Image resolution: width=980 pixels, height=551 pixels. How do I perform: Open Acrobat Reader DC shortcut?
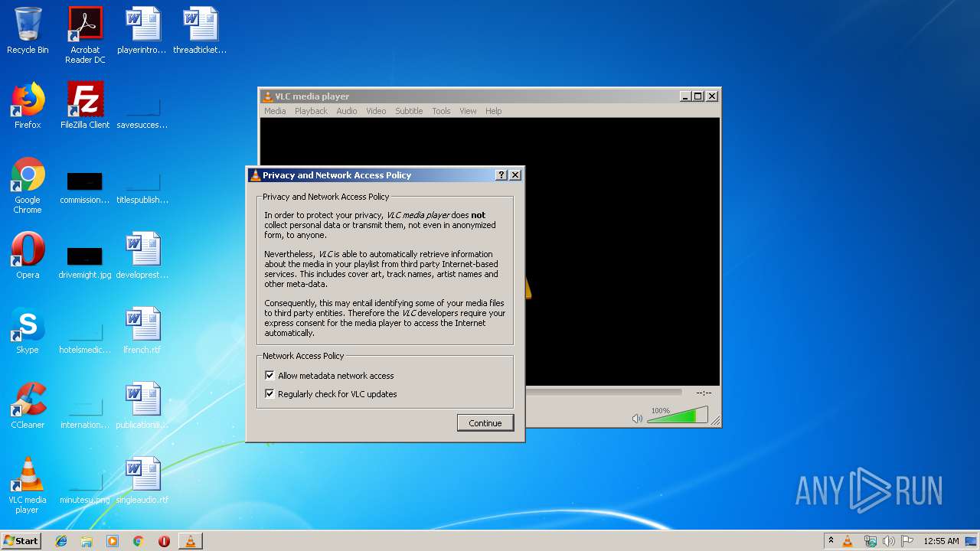(85, 35)
